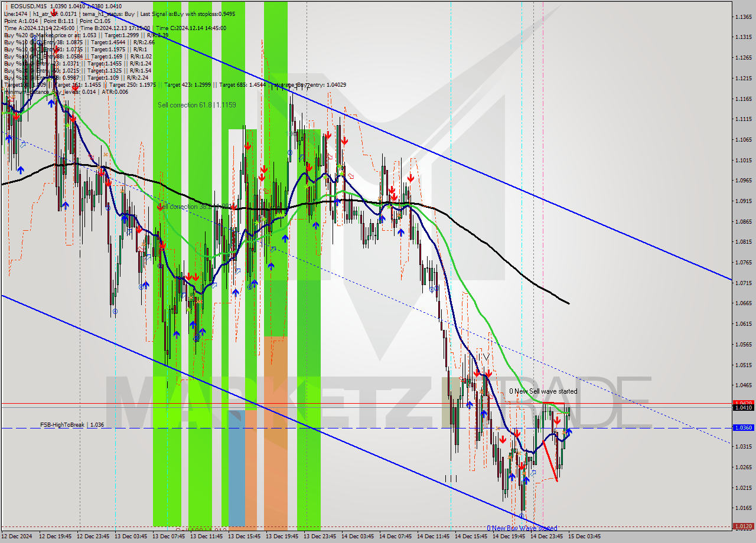
Task: Click the red 1.0420 price tag
Action: pos(742,403)
